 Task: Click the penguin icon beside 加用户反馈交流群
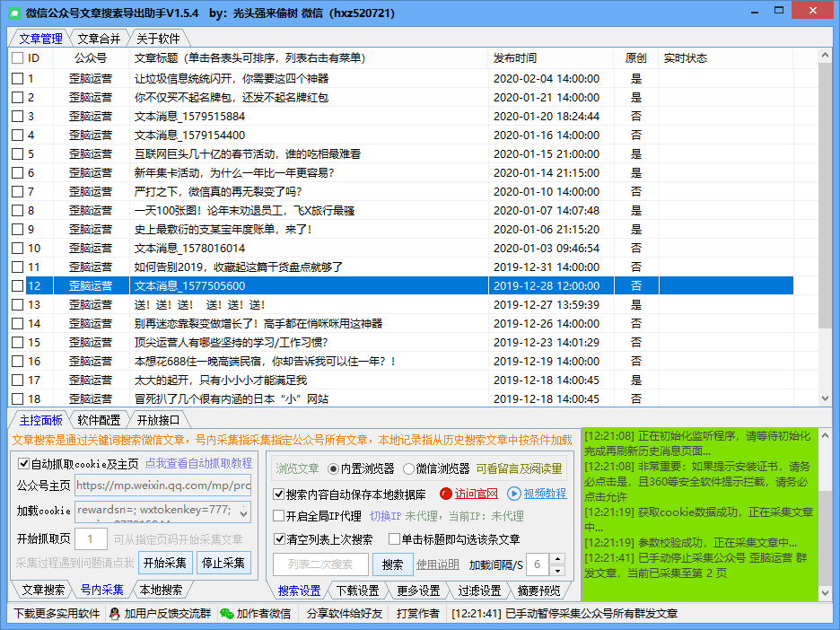pos(114,613)
